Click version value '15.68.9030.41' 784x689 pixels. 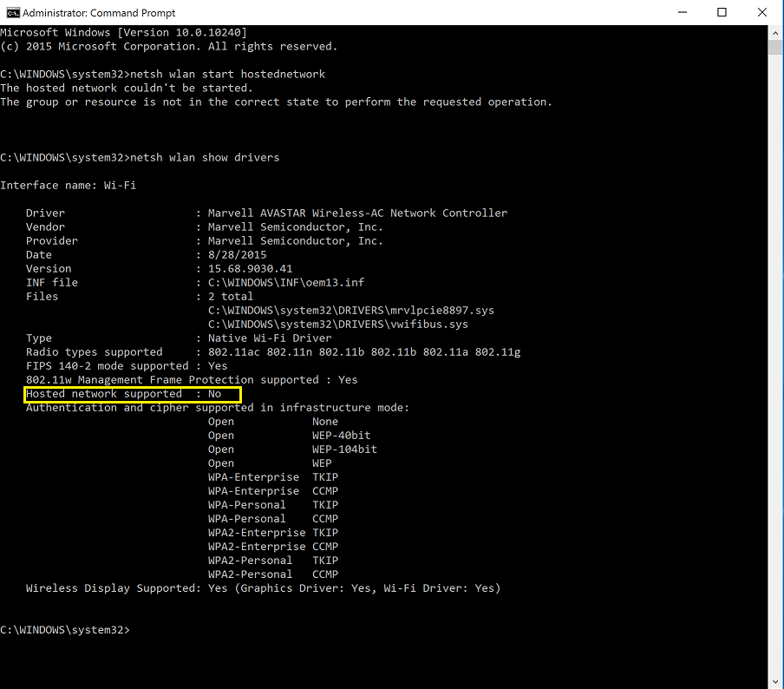(251, 269)
